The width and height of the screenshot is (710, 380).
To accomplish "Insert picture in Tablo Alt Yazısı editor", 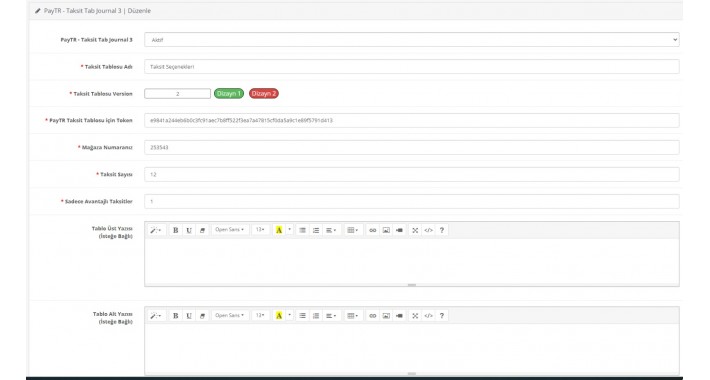I will coord(386,316).
